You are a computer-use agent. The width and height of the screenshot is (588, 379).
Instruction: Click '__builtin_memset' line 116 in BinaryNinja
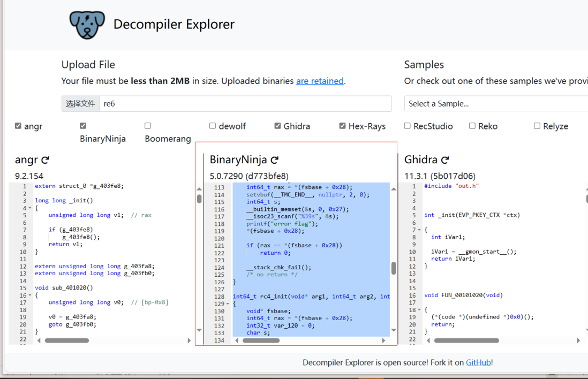click(x=298, y=209)
